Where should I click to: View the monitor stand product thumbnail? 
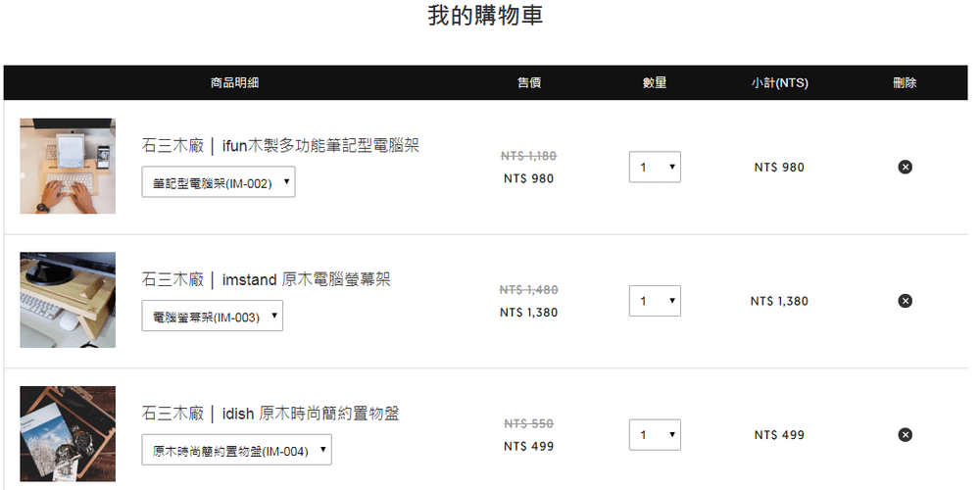(x=68, y=299)
